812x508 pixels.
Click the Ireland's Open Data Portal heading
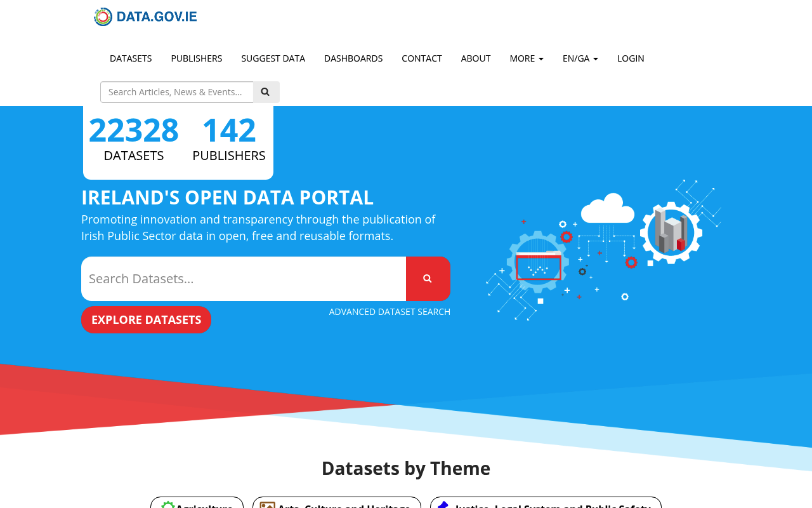[x=227, y=197]
